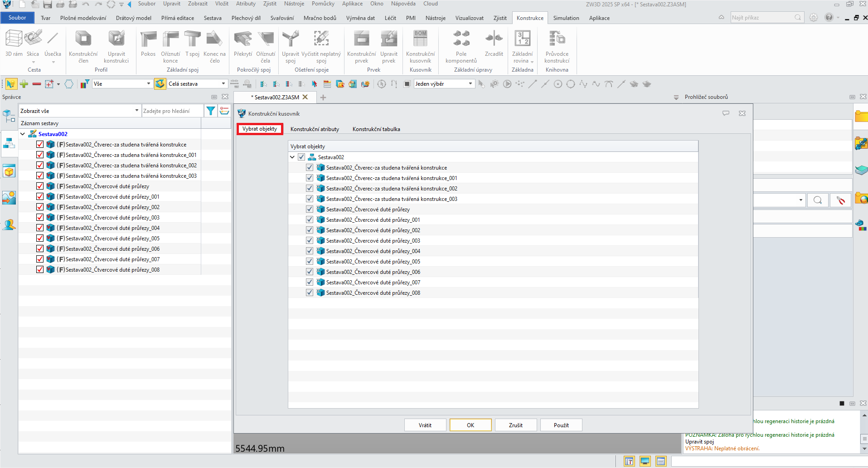The width and height of the screenshot is (868, 468).
Task: Select Pole komponentů pattern tool
Action: click(x=461, y=46)
